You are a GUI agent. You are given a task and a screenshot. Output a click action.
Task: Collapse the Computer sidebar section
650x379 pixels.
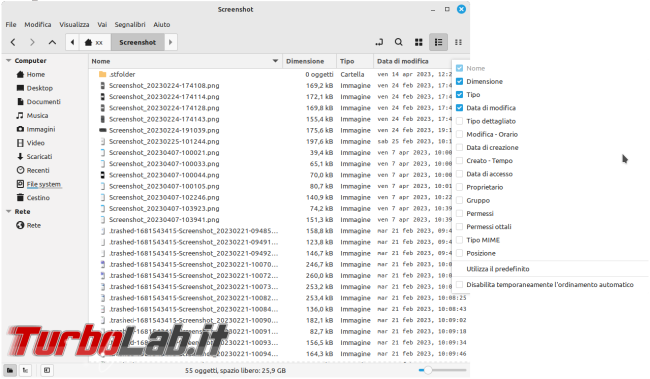8,61
